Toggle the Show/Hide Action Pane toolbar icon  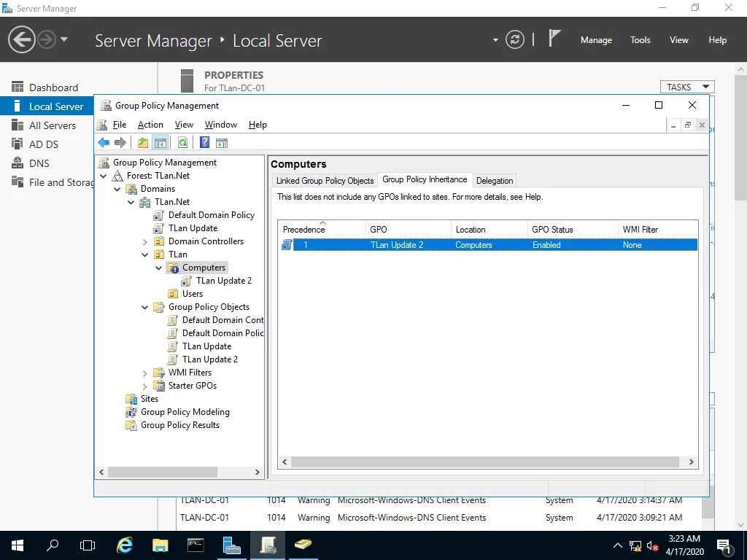click(x=222, y=142)
